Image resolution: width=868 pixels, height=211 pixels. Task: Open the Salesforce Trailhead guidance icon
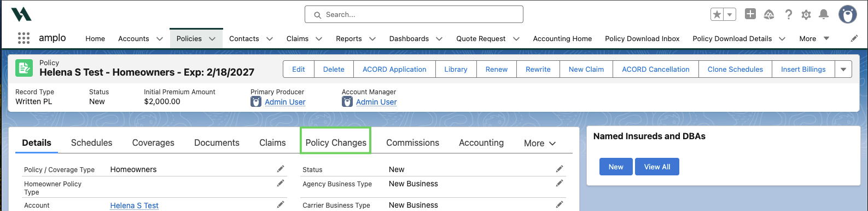(x=769, y=15)
